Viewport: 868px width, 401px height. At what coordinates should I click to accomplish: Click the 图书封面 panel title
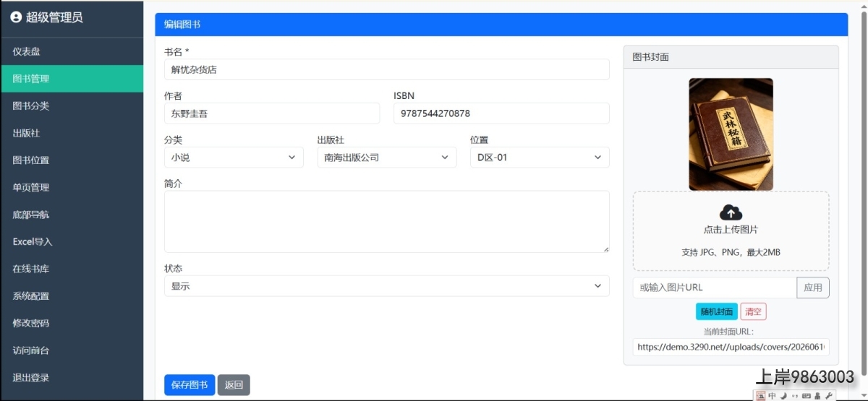click(x=650, y=57)
